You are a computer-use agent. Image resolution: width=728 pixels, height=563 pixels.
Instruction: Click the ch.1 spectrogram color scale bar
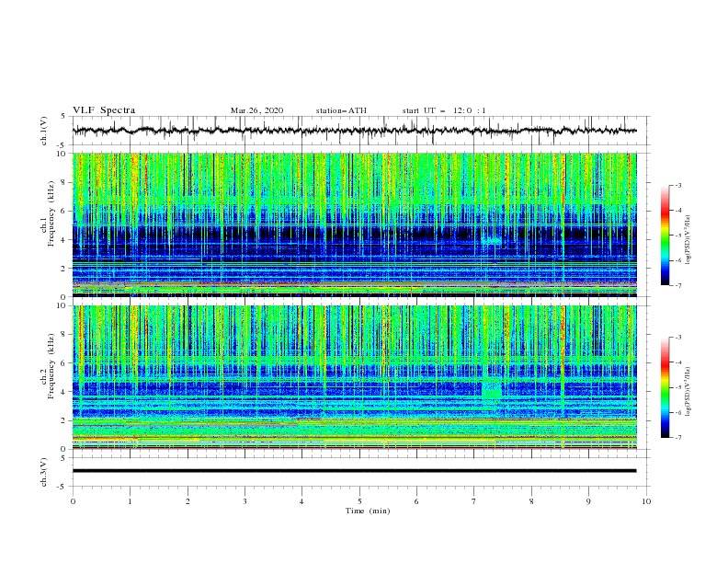point(665,236)
